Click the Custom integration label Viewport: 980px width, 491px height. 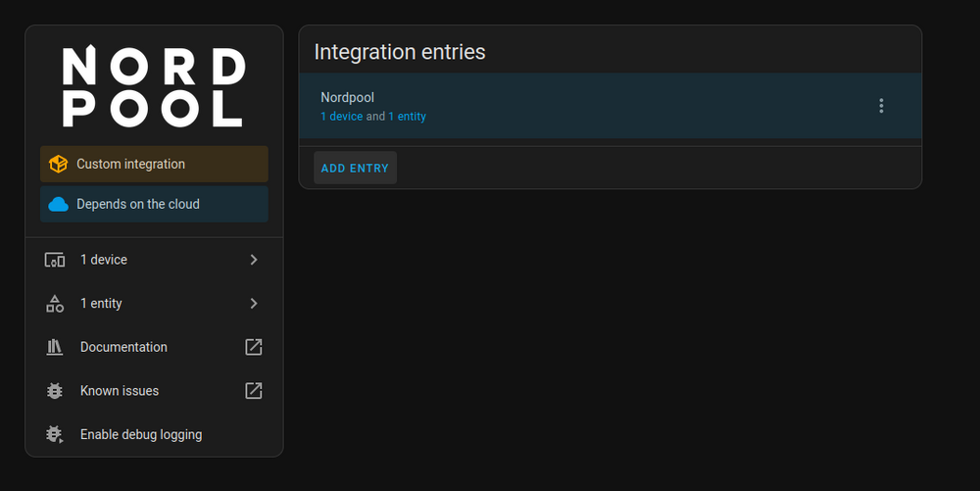[x=130, y=165]
